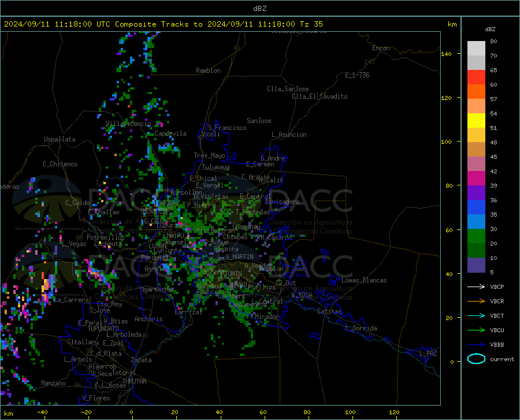Click the cyan VBCT arrow legend icon
The width and height of the screenshot is (520, 420).
coord(476,315)
